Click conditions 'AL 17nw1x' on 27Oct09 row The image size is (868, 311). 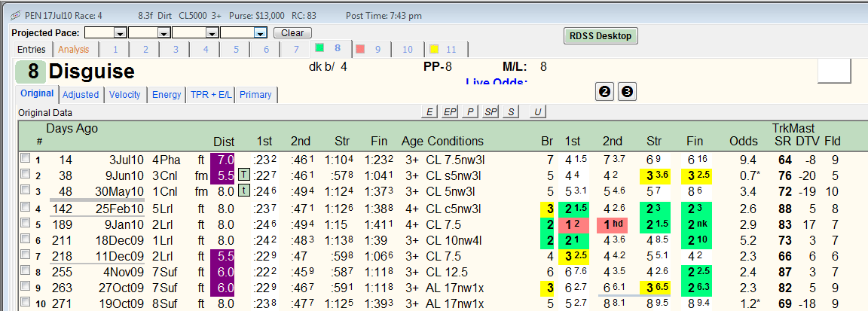(456, 288)
